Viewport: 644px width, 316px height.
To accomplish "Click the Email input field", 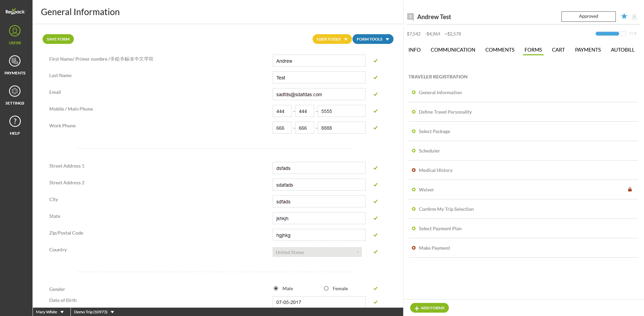I will pyautogui.click(x=319, y=94).
